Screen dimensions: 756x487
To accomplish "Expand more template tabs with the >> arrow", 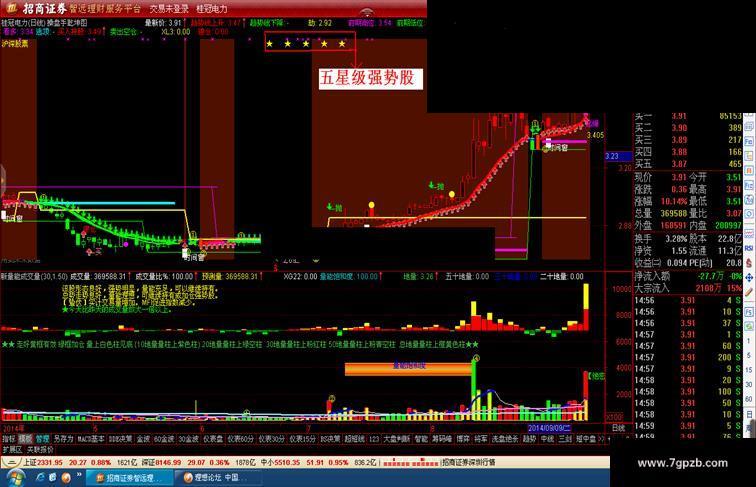I will [601, 439].
